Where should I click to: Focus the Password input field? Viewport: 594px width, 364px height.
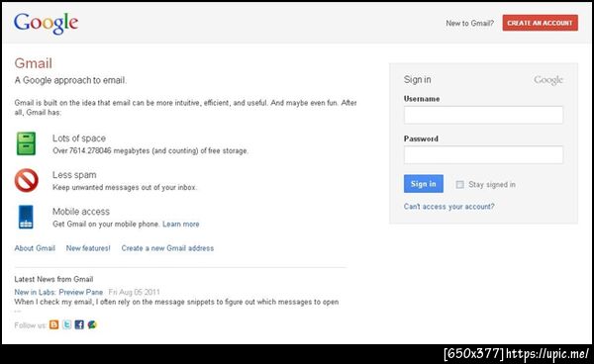click(x=483, y=154)
